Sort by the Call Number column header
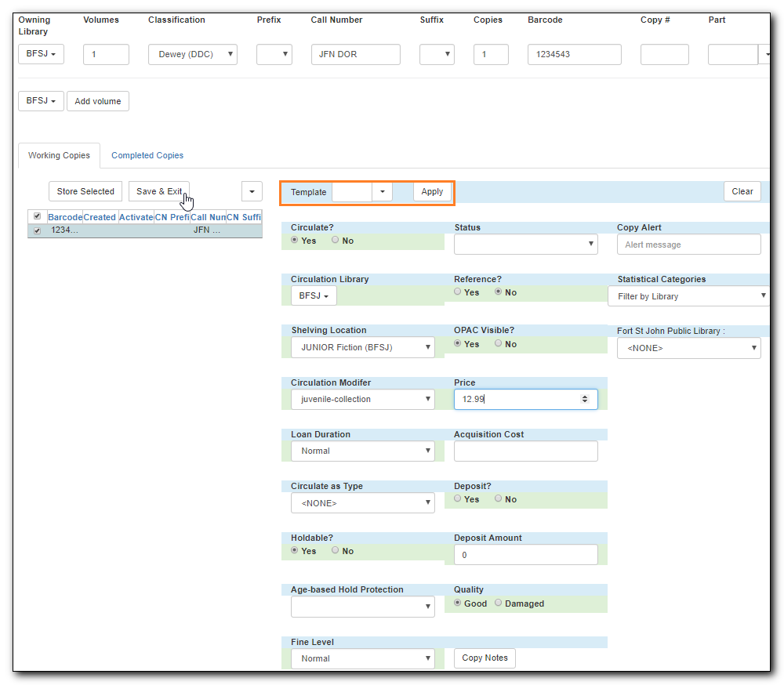The image size is (784, 685). pyautogui.click(x=208, y=217)
